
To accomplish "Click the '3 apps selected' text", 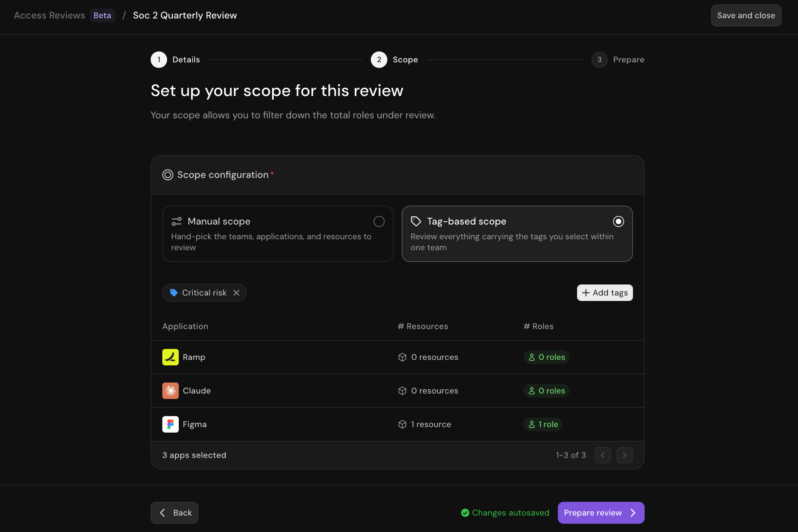I will click(194, 455).
